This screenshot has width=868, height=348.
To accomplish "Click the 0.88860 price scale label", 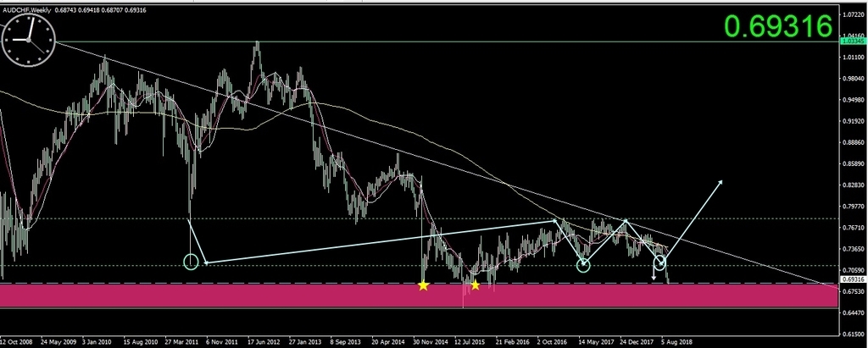I will pyautogui.click(x=853, y=143).
